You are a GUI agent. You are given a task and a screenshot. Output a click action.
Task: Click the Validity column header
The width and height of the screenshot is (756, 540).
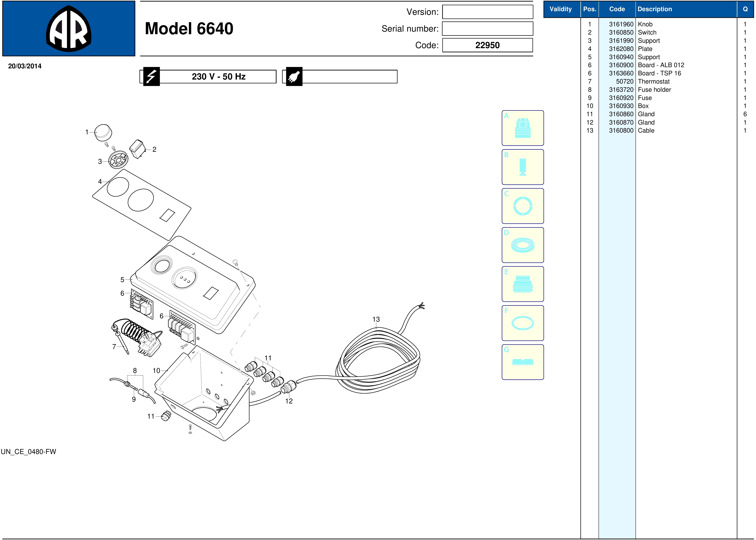point(560,9)
